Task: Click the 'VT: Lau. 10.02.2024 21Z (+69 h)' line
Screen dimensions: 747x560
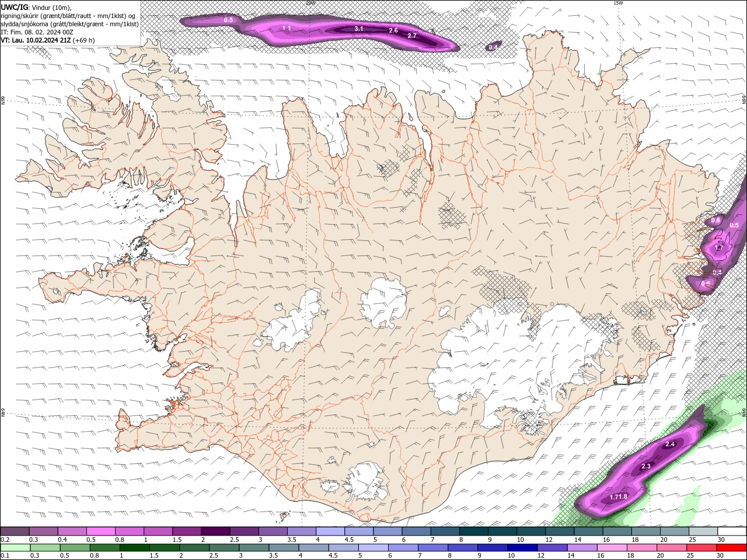Action: click(x=48, y=40)
